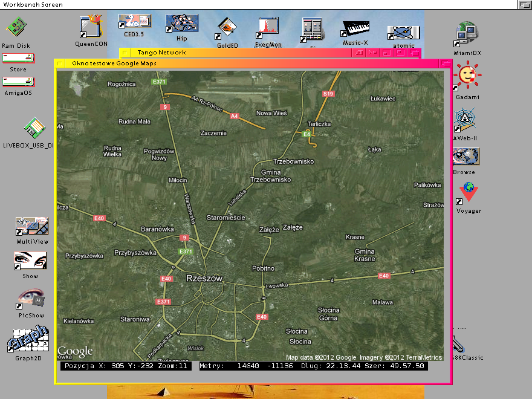Click the Gmina Krasne label
The width and height of the screenshot is (532, 399).
pos(365,255)
